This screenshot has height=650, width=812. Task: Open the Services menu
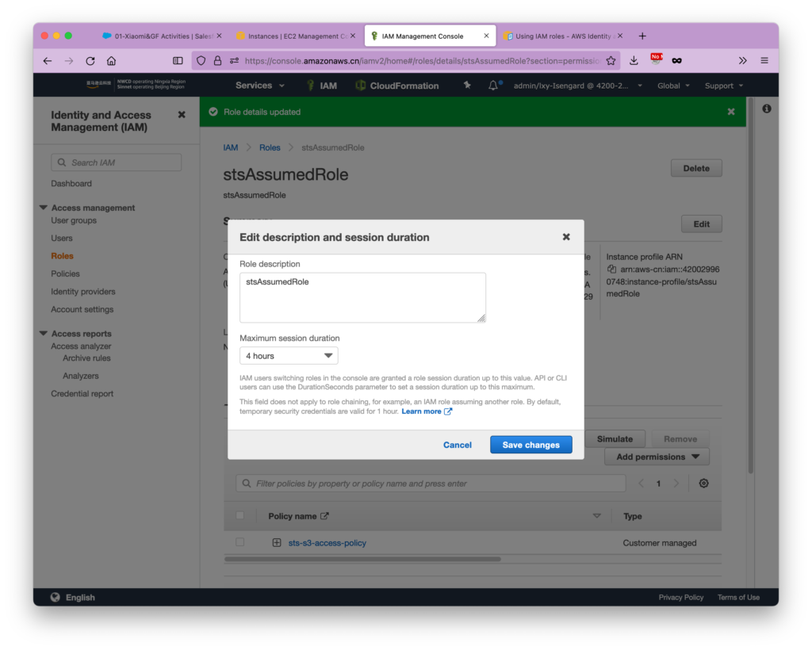tap(259, 86)
